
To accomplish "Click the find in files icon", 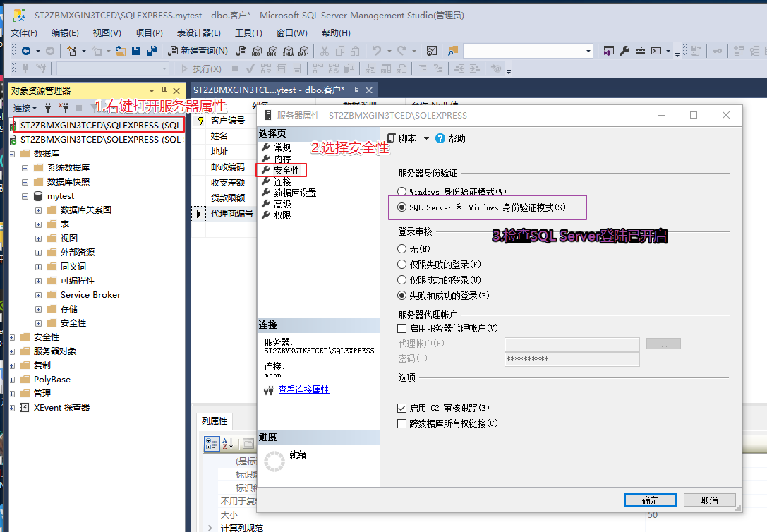I will (x=453, y=50).
